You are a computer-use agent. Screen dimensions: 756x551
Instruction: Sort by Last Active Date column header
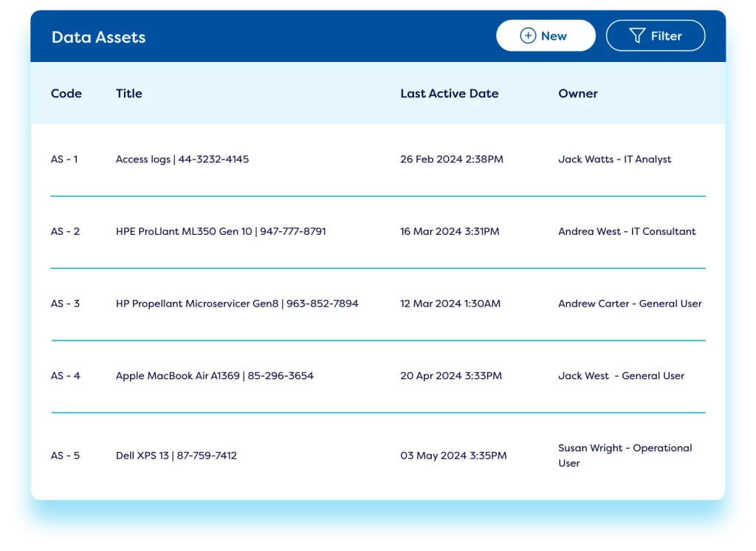click(450, 93)
